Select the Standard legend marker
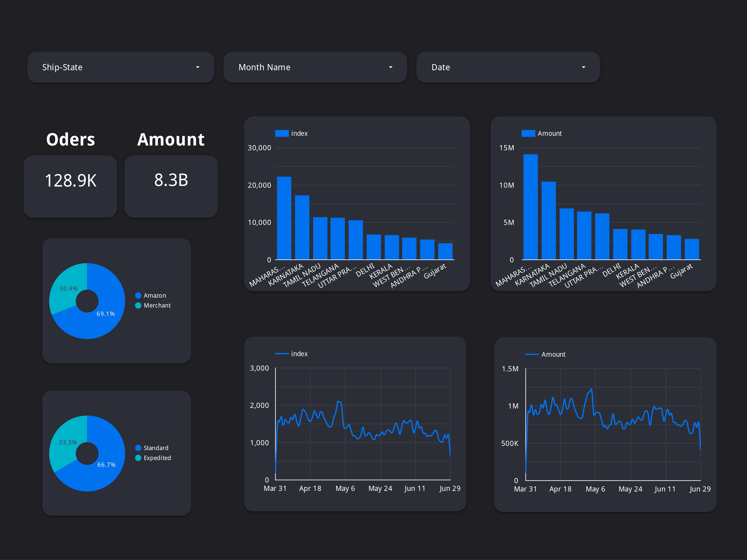 [138, 448]
